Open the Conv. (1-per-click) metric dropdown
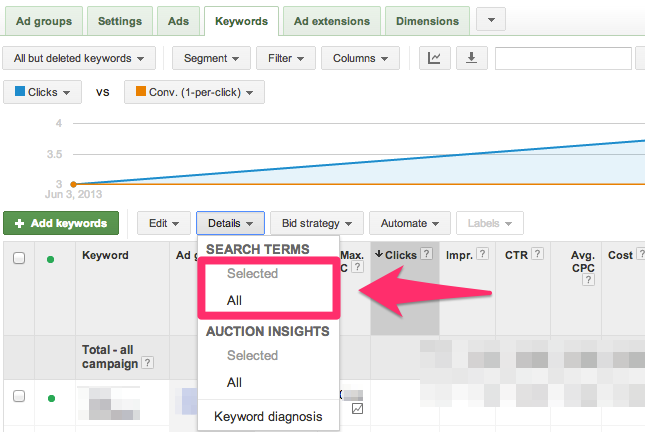 click(x=194, y=92)
